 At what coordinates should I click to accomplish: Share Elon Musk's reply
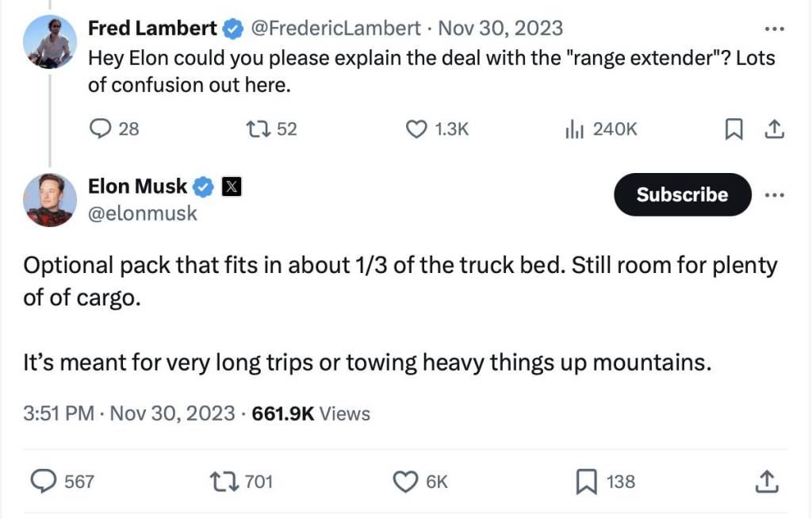[766, 481]
